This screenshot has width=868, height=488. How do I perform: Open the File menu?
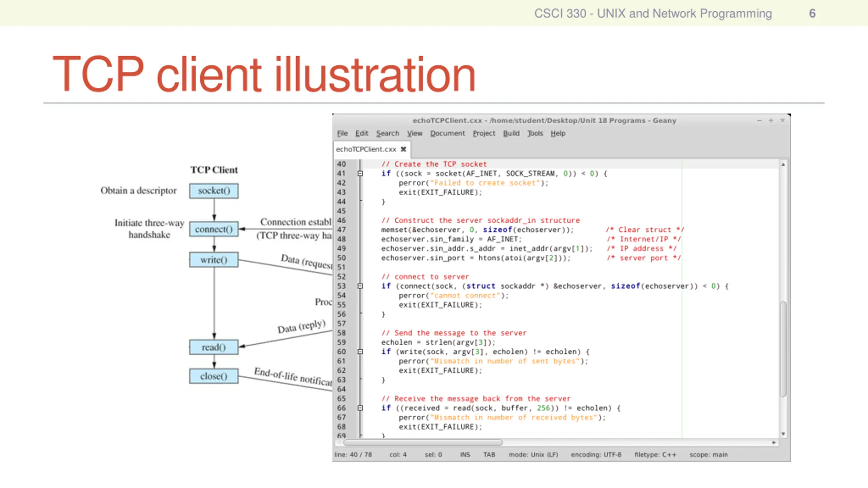tap(342, 133)
